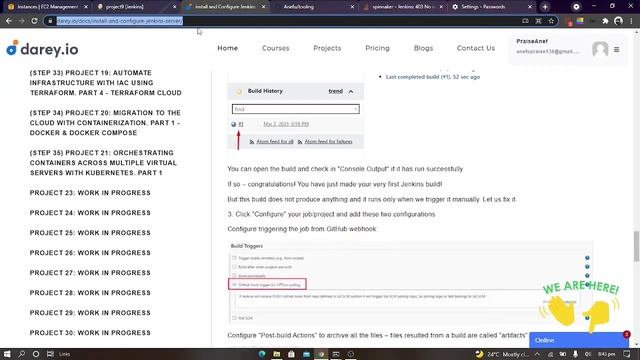Image resolution: width=640 pixels, height=360 pixels.
Task: Open the Windows Start menu
Action: coord(7,354)
